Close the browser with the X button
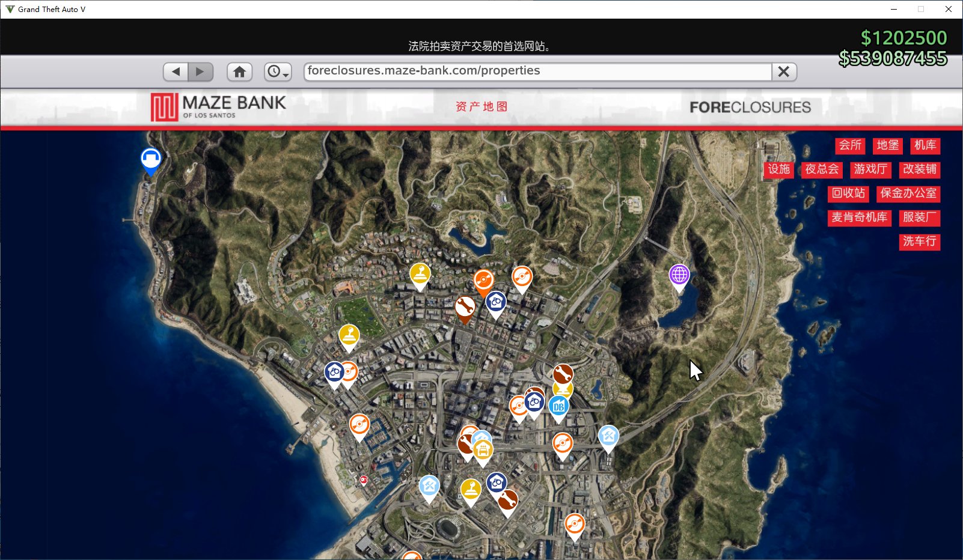The width and height of the screenshot is (963, 560). (784, 72)
